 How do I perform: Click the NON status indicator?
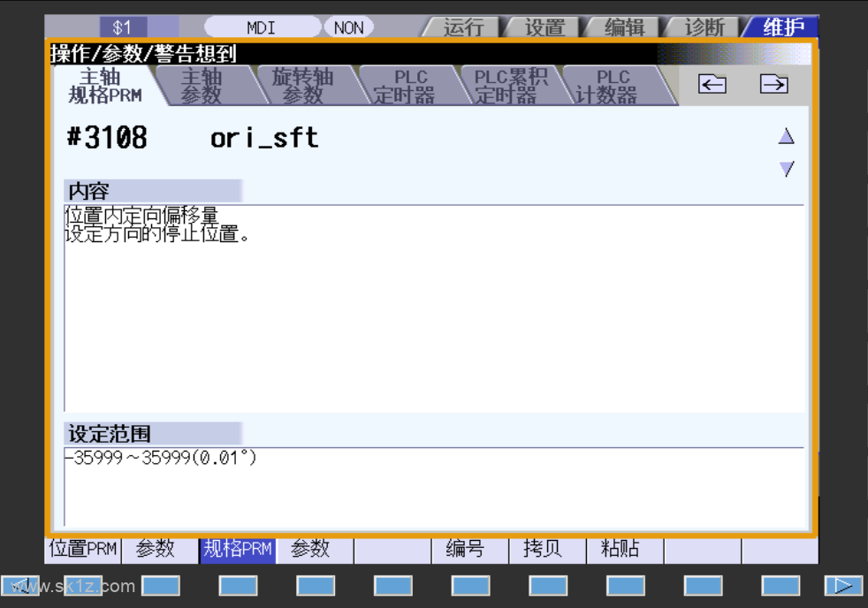[348, 27]
